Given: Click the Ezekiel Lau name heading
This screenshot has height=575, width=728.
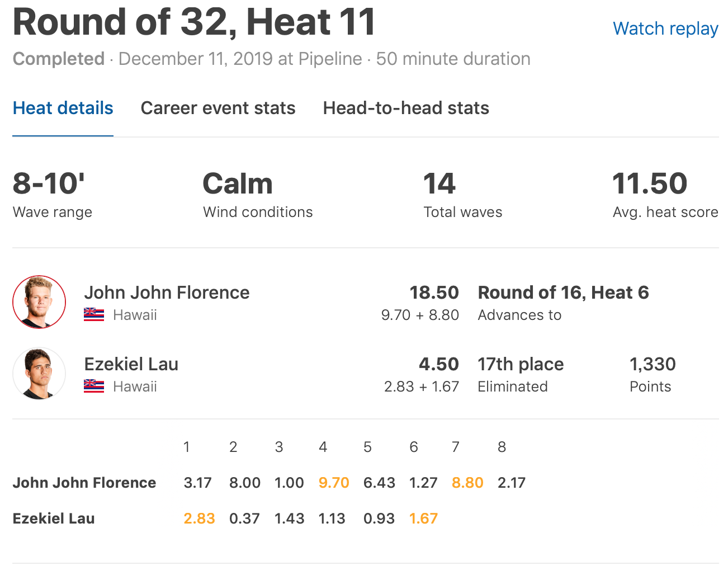Looking at the screenshot, I should (x=131, y=364).
